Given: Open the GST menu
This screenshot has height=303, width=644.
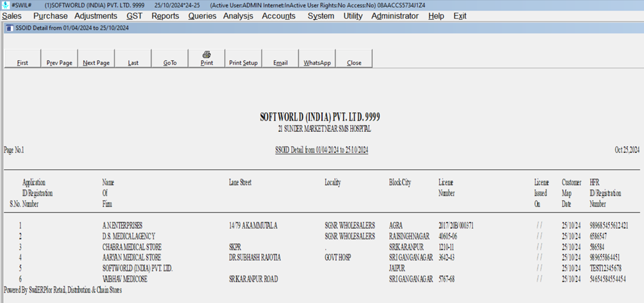Looking at the screenshot, I should tap(134, 16).
